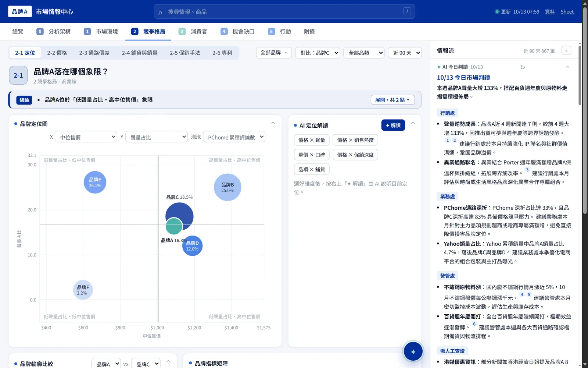Switch to the 分析架構 tab
This screenshot has height=368, width=588.
[x=54, y=32]
